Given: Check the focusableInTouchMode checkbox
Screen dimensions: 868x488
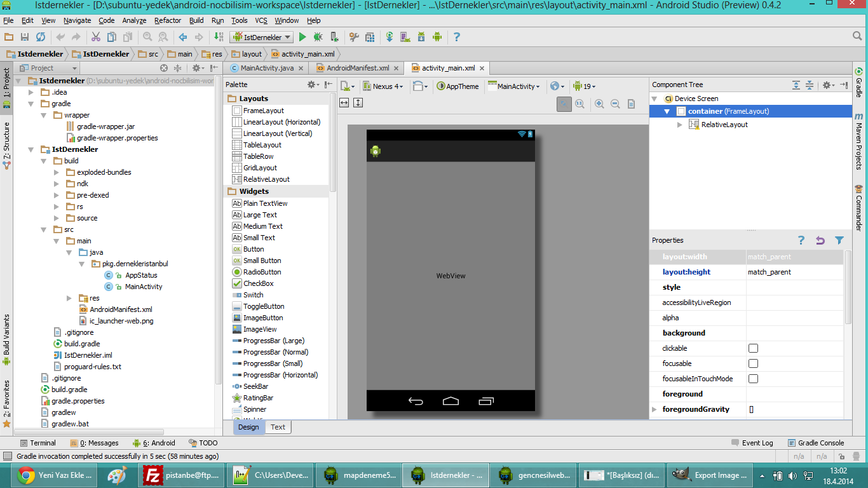Looking at the screenshot, I should pyautogui.click(x=753, y=379).
